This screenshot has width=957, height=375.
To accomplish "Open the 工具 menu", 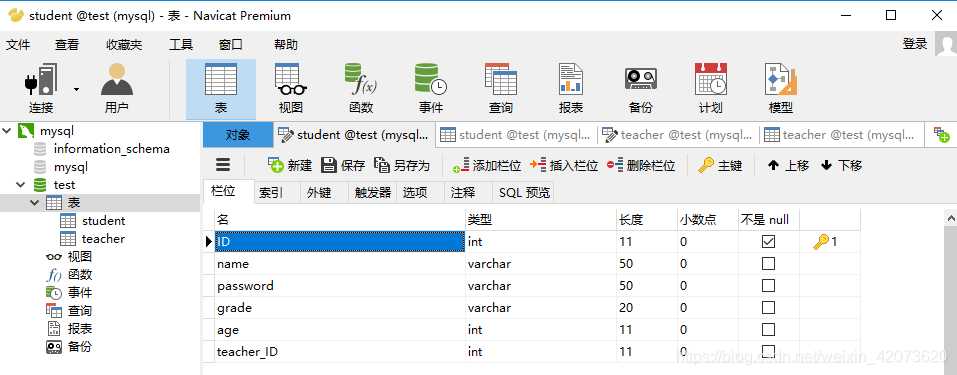I will (x=181, y=45).
